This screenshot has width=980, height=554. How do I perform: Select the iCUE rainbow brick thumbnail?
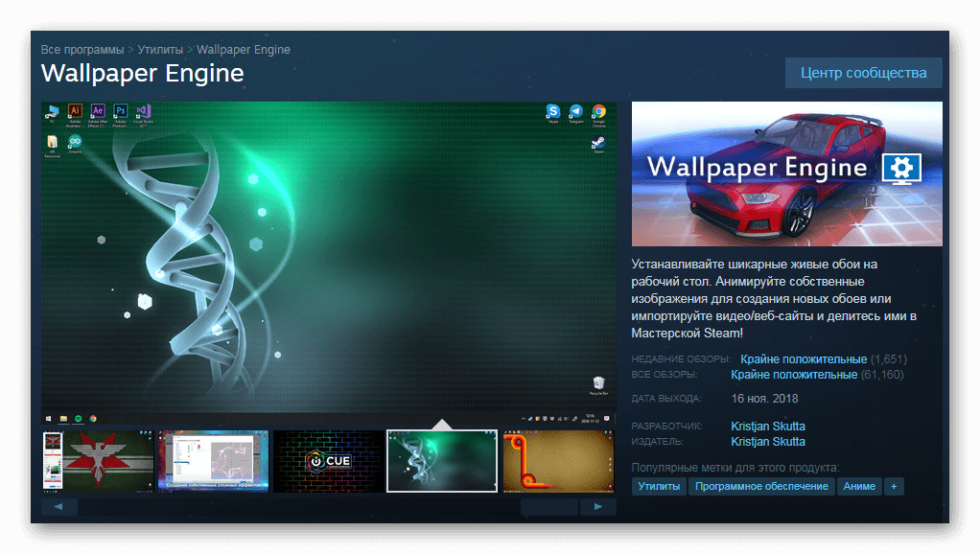328,461
